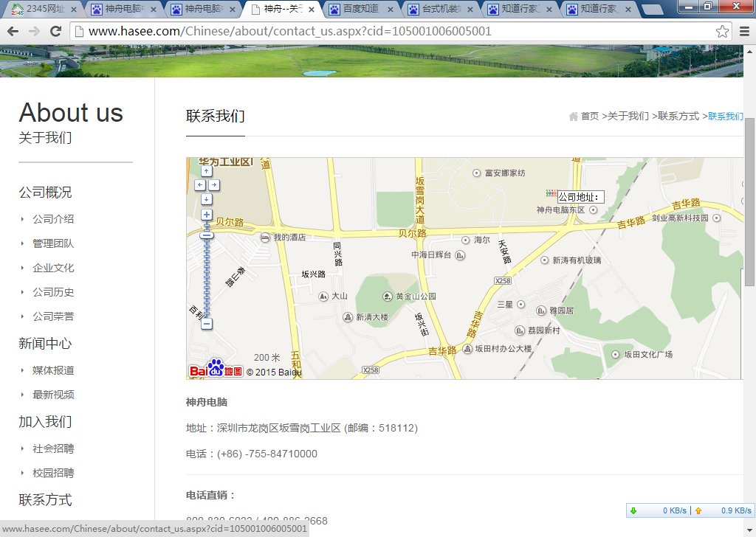Screen dimensions: 756x537
Task: Open 媒体报道 under 新闻中心
Action: [x=53, y=370]
